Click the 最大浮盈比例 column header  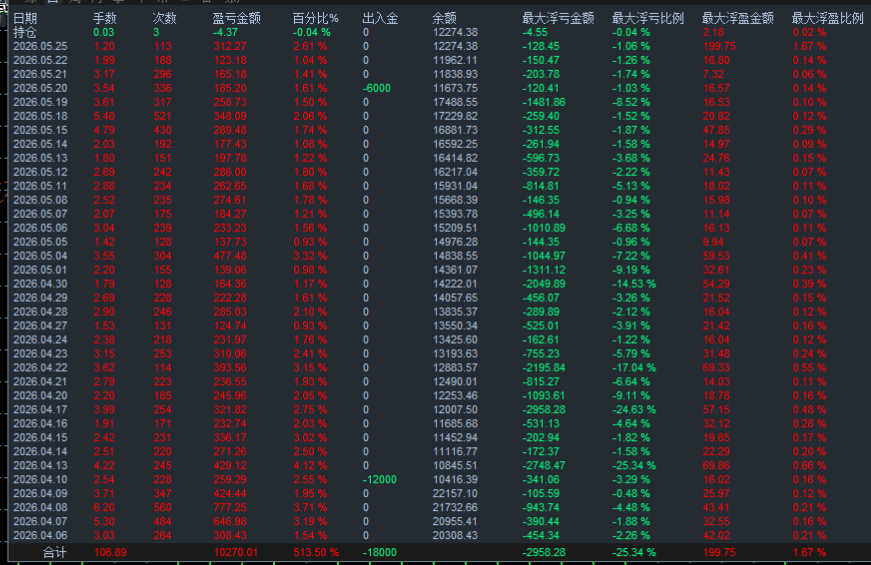coord(828,18)
